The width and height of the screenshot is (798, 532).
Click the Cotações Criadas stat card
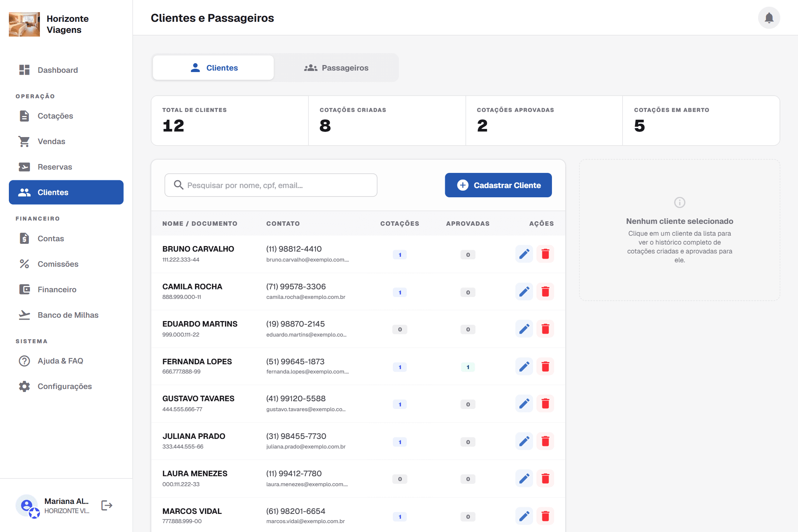point(387,120)
